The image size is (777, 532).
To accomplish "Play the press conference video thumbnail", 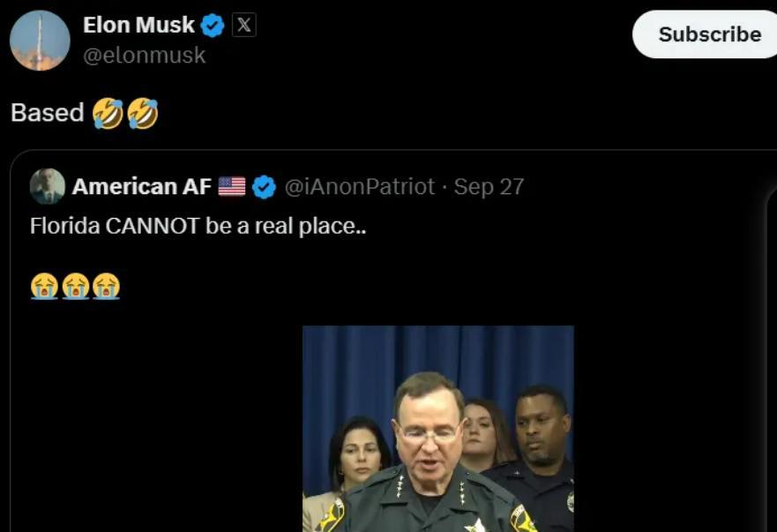I will 437,428.
